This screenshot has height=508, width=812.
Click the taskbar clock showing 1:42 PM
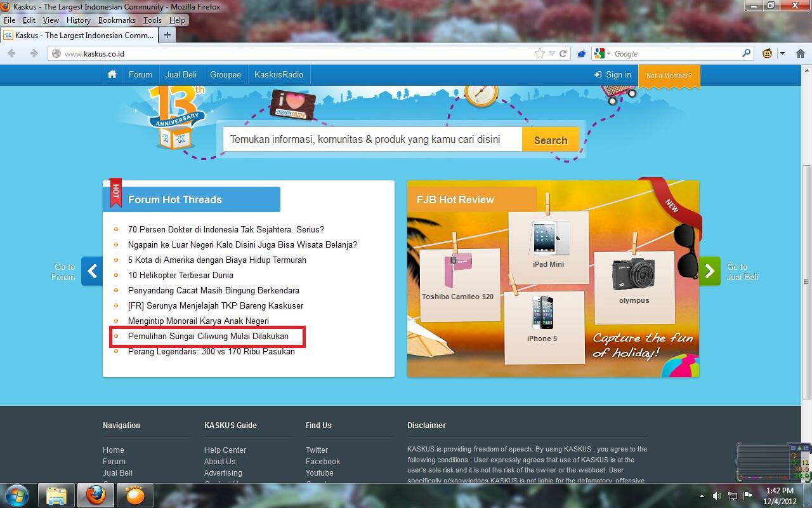click(780, 496)
